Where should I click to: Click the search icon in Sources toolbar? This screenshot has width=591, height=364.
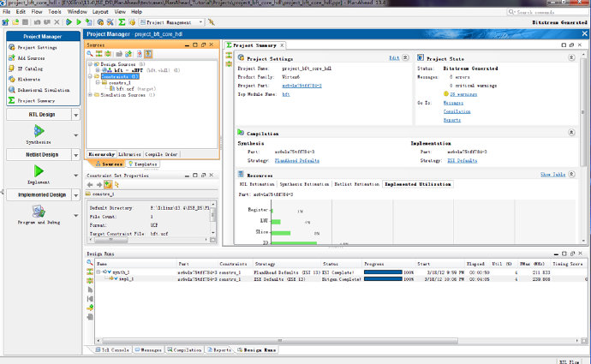90,54
